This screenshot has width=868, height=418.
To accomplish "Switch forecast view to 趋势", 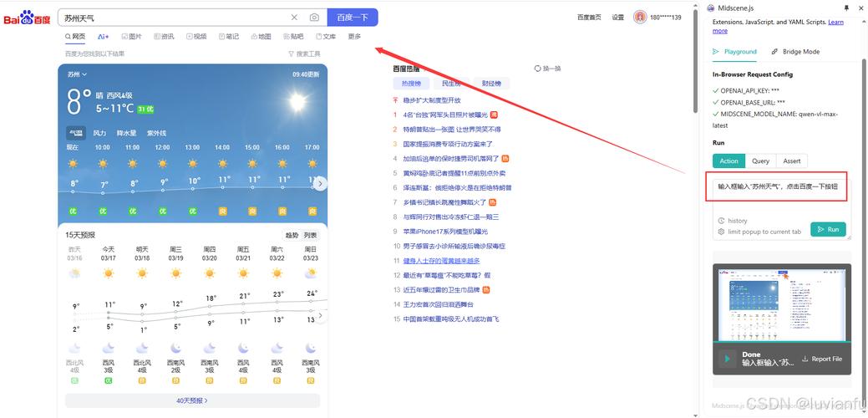I will coord(292,235).
